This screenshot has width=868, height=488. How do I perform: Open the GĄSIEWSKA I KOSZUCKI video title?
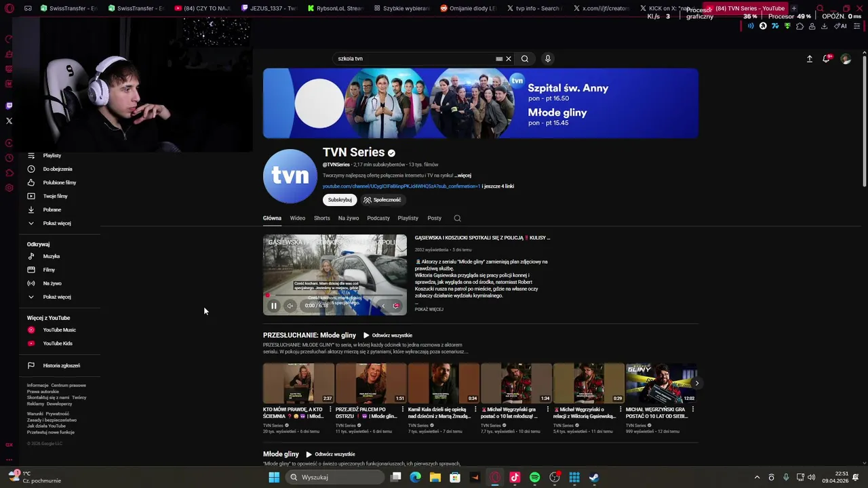(482, 238)
